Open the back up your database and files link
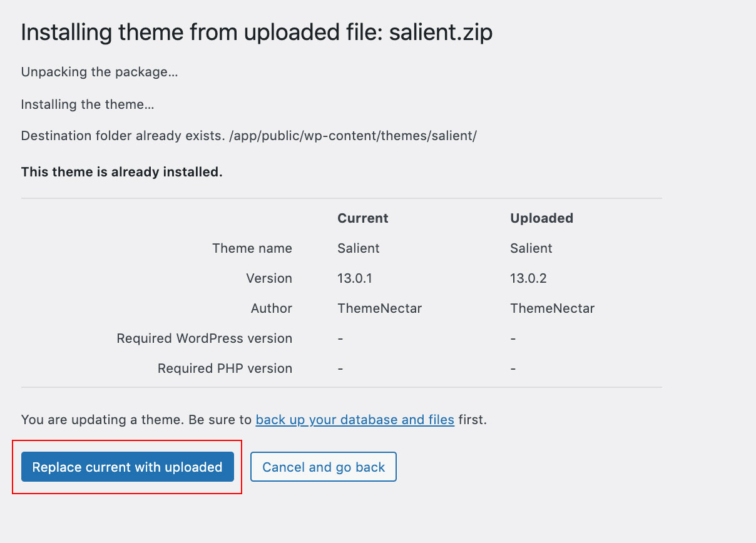Image resolution: width=756 pixels, height=543 pixels. point(355,420)
